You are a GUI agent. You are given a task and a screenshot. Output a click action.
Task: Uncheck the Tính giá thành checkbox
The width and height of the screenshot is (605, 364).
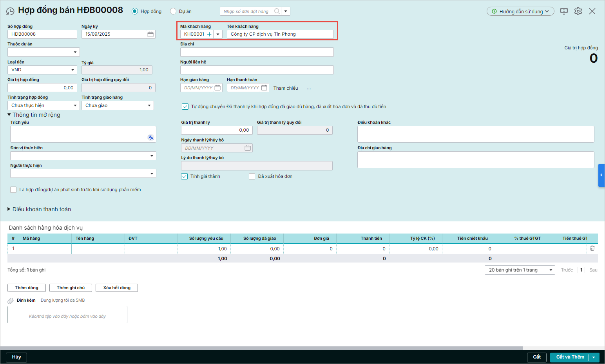[185, 176]
